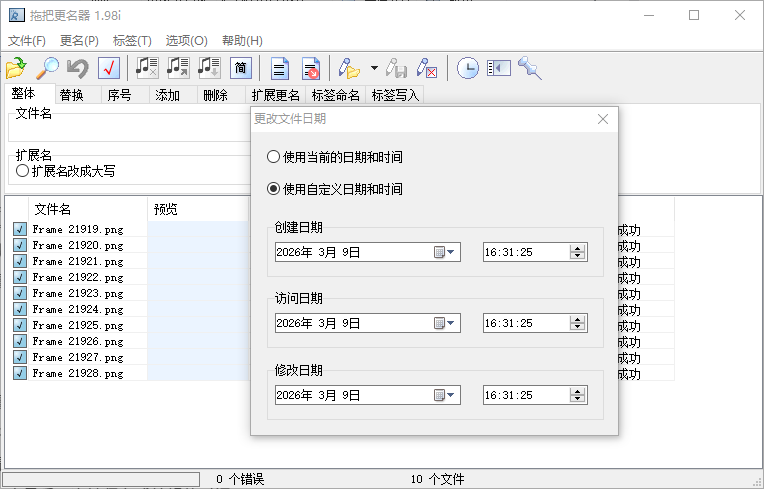Open the 文件(F) menu
764x489 pixels.
[27, 41]
